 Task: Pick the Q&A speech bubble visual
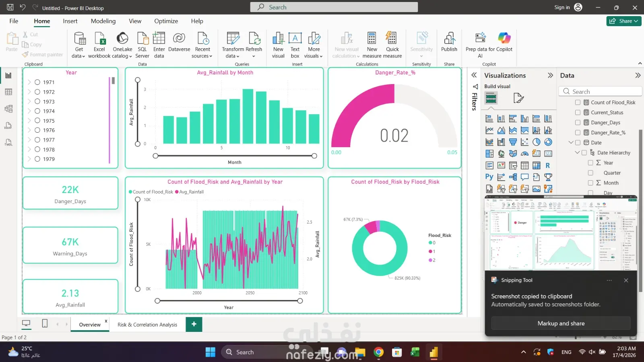tap(524, 177)
